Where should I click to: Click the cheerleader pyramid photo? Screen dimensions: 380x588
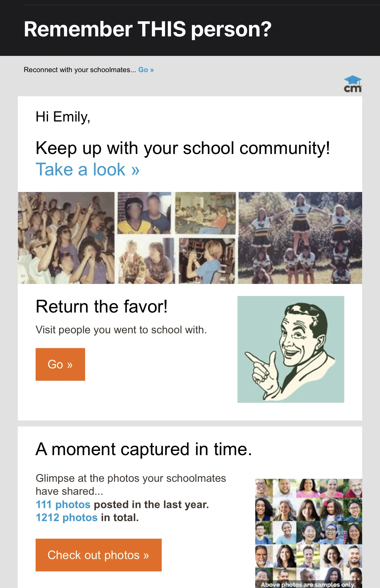point(300,238)
